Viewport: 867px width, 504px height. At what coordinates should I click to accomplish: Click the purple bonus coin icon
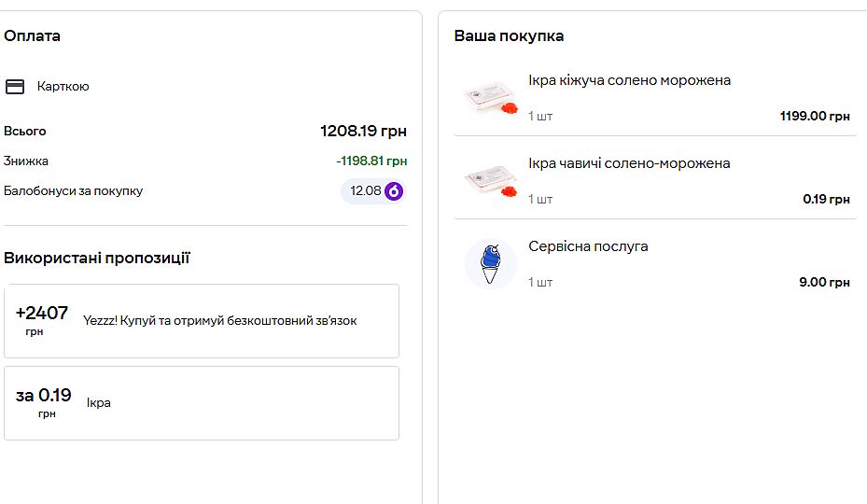click(x=394, y=191)
